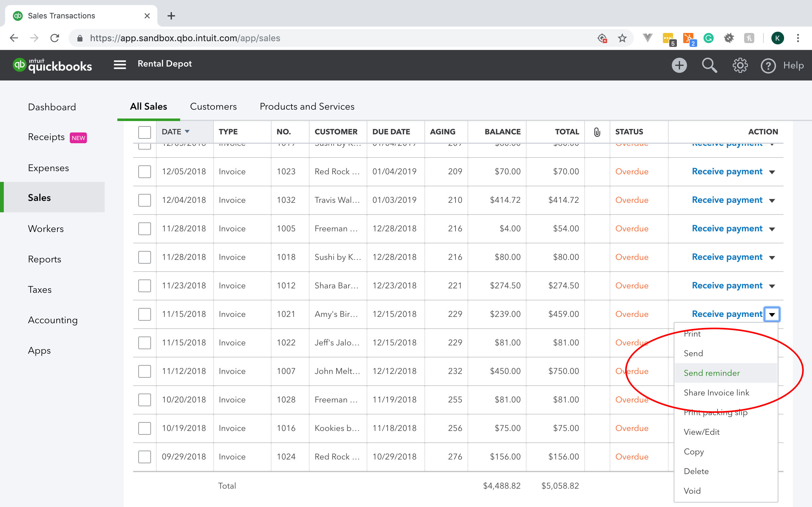This screenshot has height=507, width=812.
Task: Toggle the hamburger navigation menu icon
Action: (x=120, y=65)
